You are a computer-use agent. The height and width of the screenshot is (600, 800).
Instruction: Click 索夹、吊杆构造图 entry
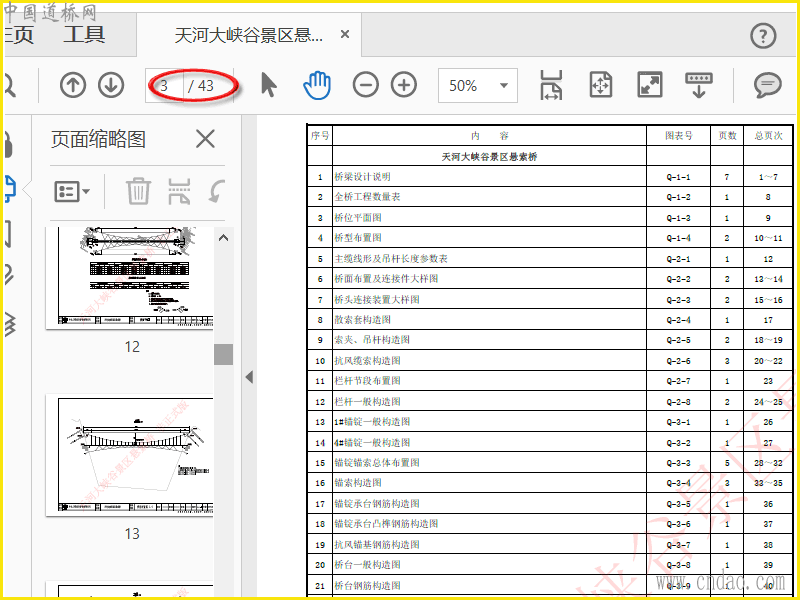(372, 340)
